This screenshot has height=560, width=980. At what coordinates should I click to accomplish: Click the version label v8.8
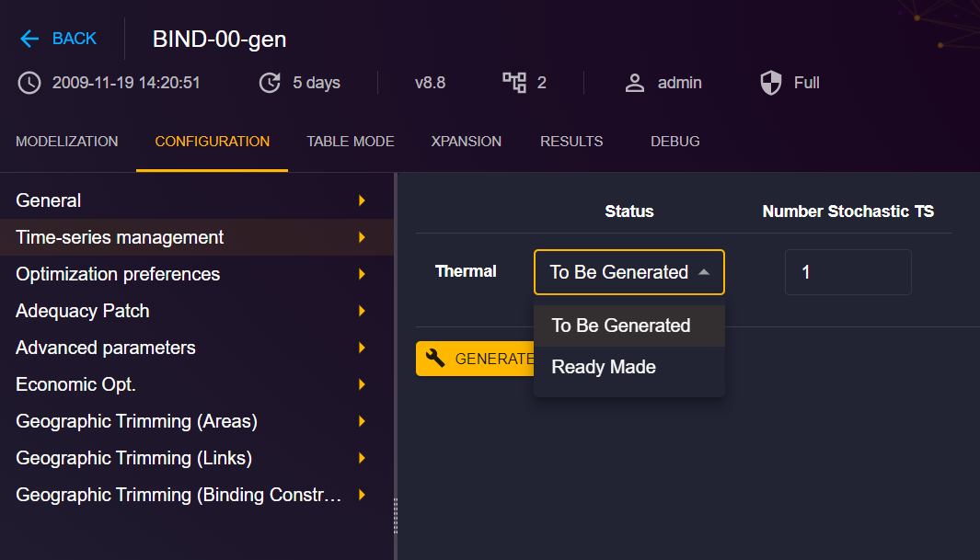pyautogui.click(x=430, y=83)
